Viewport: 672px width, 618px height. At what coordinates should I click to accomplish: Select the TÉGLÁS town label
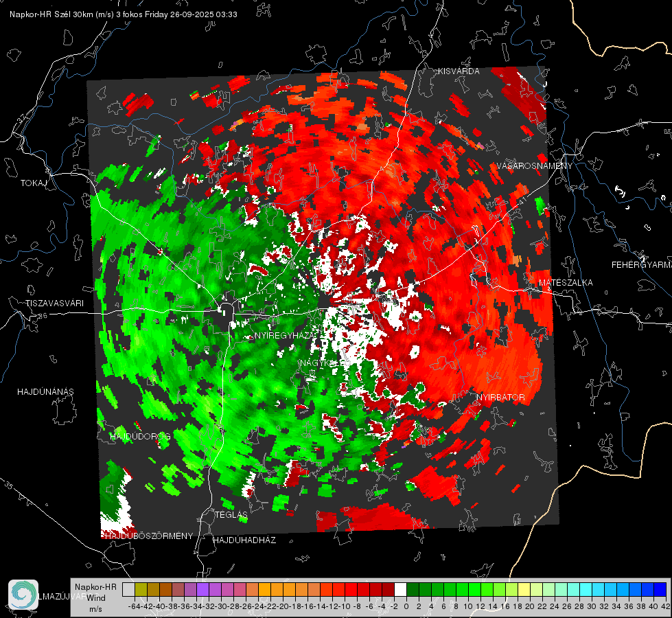[x=231, y=514]
